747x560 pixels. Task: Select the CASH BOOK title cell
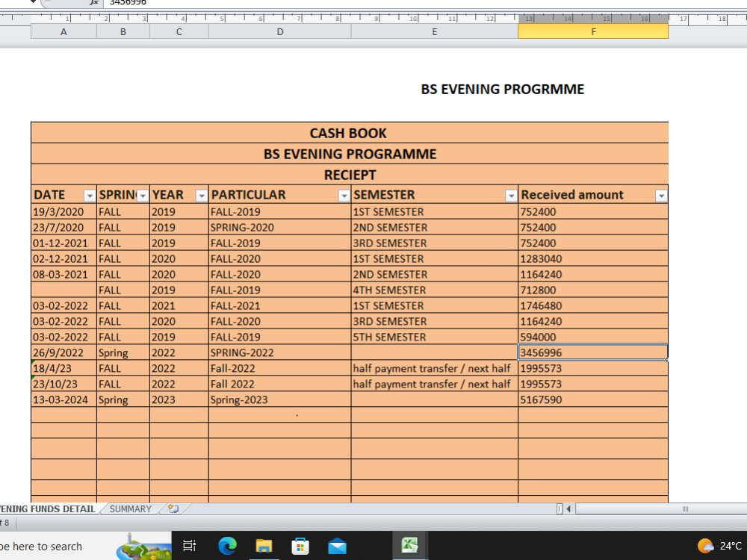350,133
